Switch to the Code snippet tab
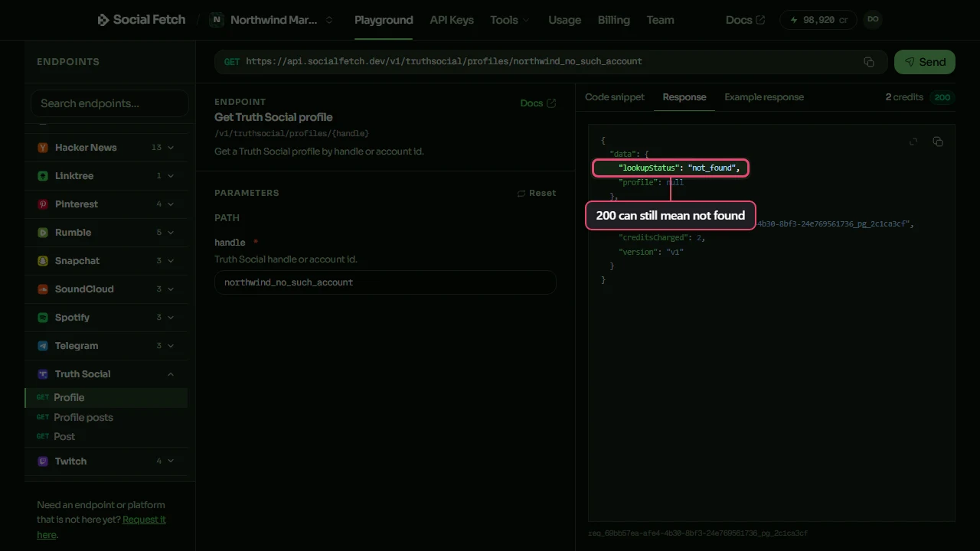 (615, 97)
